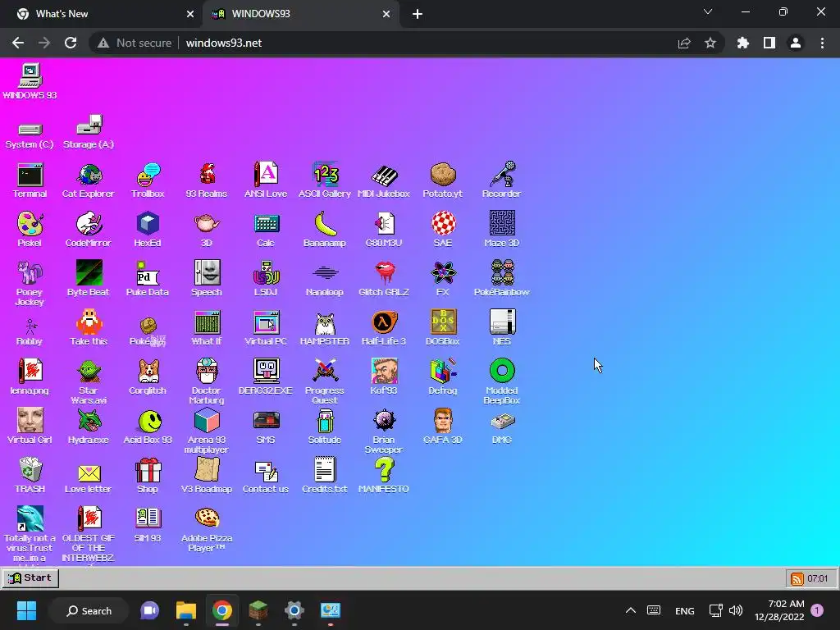The width and height of the screenshot is (840, 630).
Task: Click the Windows 93 Start button
Action: coord(30,578)
